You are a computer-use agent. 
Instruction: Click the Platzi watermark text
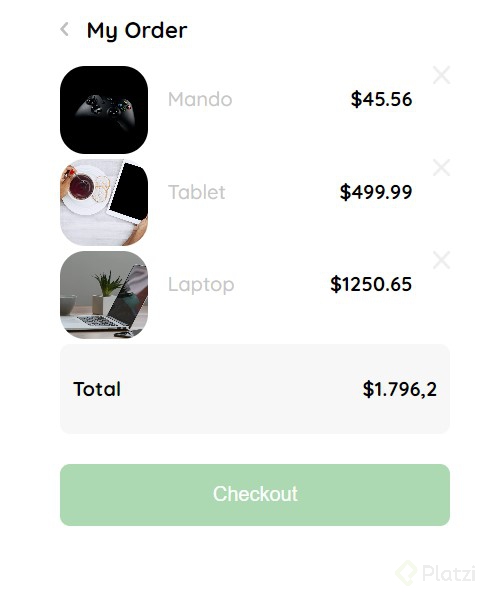pos(449,574)
